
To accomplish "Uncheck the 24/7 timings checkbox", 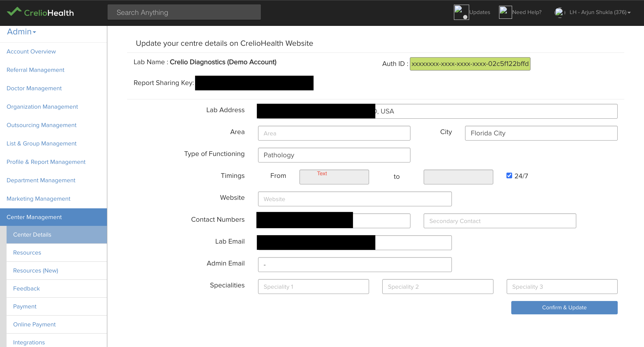I will pos(509,175).
